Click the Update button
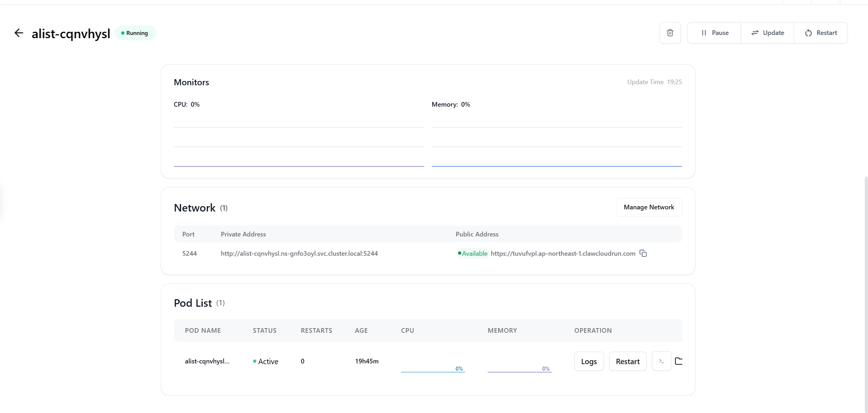The width and height of the screenshot is (868, 413). [767, 33]
